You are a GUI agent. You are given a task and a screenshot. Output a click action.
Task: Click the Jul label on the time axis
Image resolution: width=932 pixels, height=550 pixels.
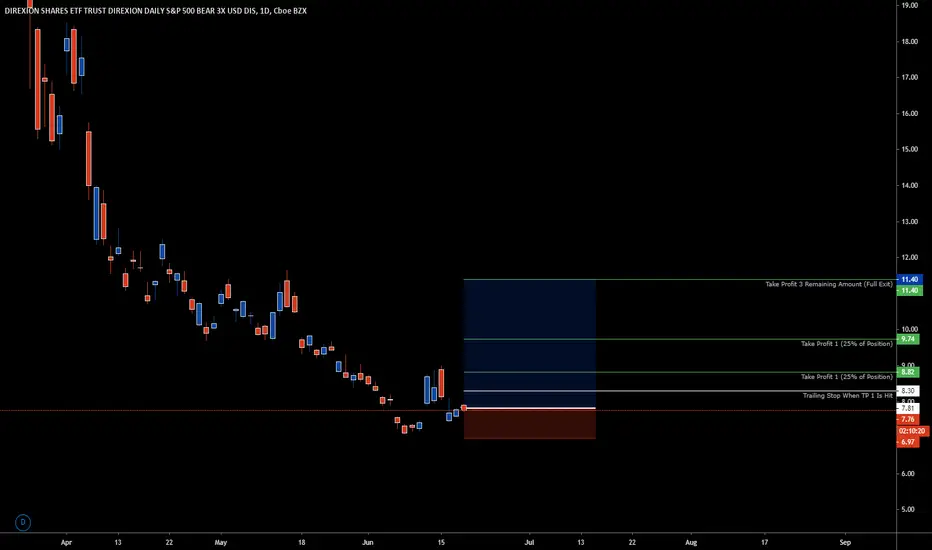(529, 542)
